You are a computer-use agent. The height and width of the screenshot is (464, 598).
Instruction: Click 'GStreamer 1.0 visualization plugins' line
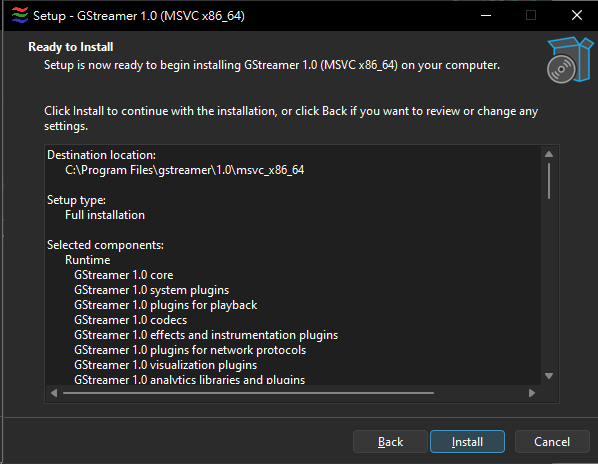(166, 365)
